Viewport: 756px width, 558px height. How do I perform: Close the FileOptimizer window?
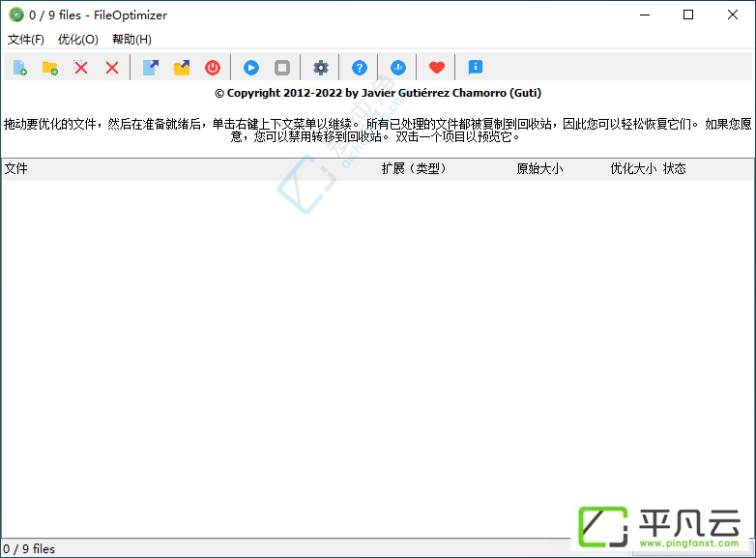733,15
